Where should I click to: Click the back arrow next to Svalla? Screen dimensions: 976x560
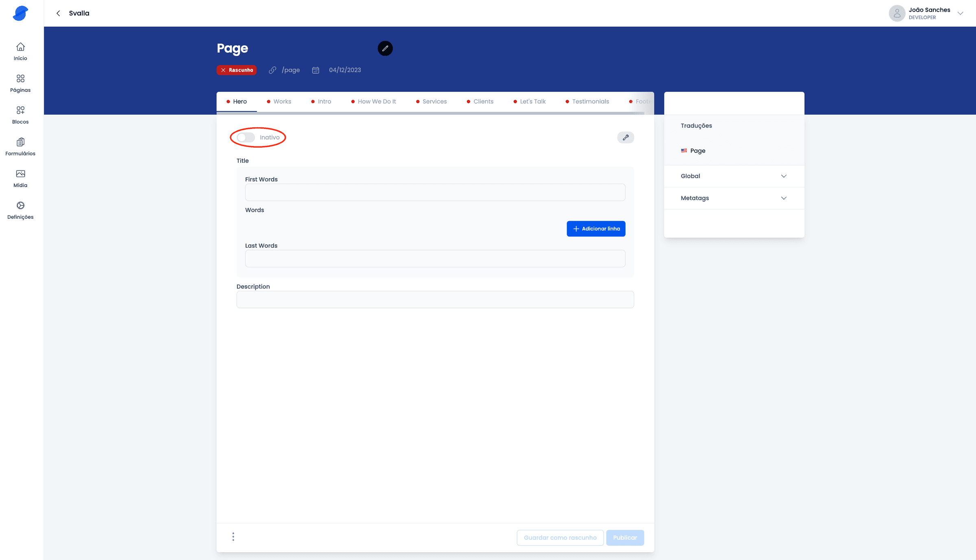coord(58,13)
